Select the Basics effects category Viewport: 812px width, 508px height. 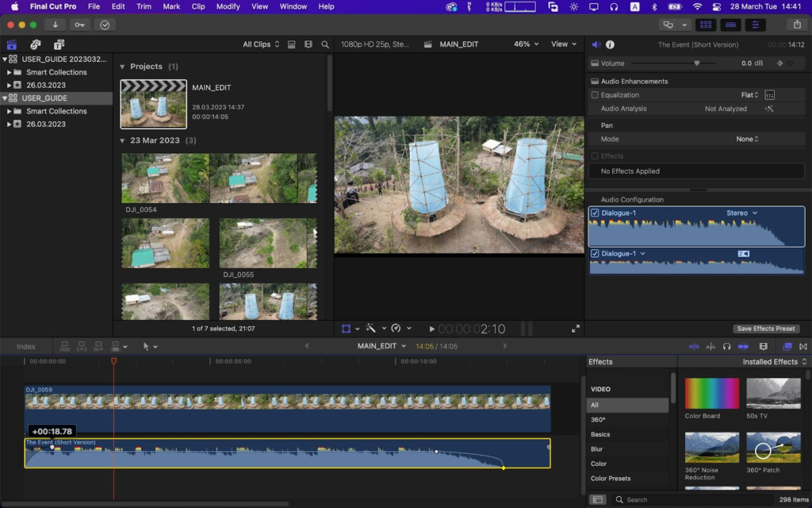tap(600, 434)
